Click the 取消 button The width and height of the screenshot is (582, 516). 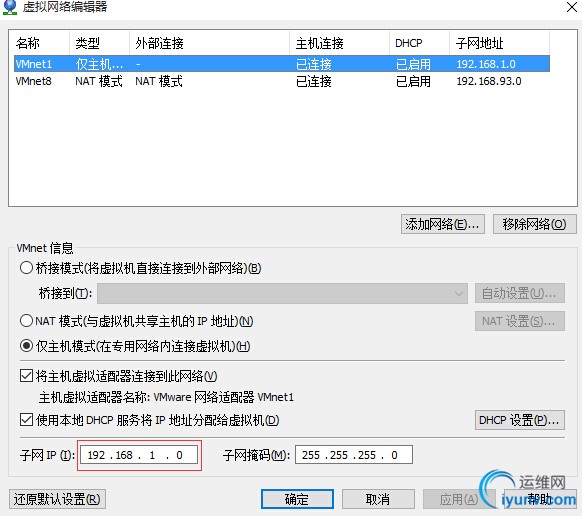(x=378, y=499)
